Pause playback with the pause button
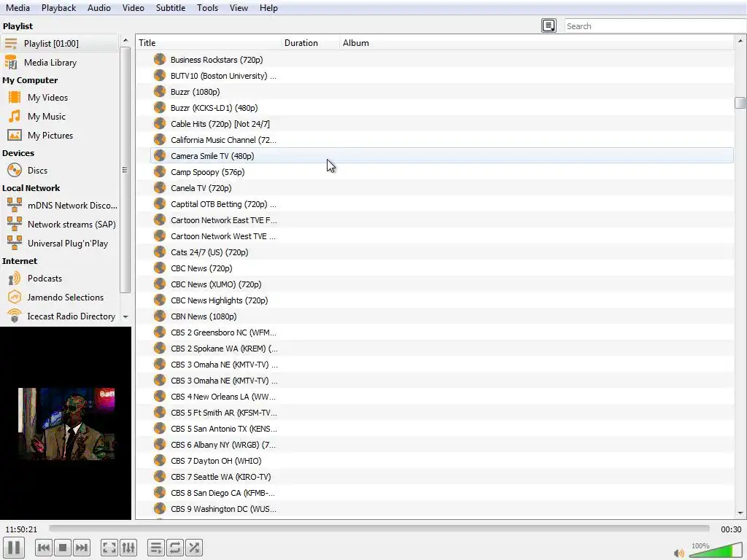The height and width of the screenshot is (560, 747). 14,548
